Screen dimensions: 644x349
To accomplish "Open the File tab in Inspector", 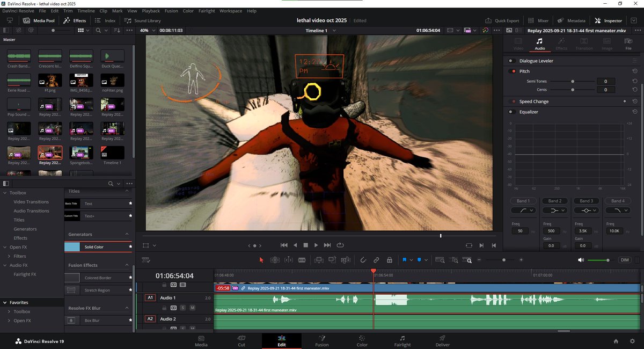I will [628, 43].
